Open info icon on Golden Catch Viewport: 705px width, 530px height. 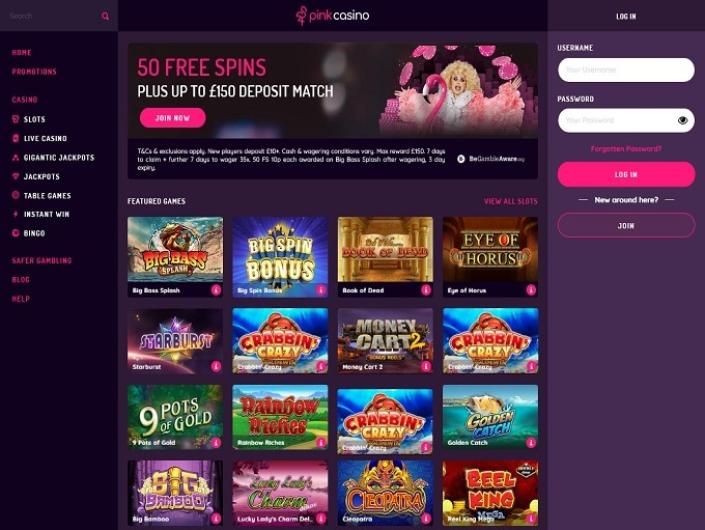[x=531, y=443]
